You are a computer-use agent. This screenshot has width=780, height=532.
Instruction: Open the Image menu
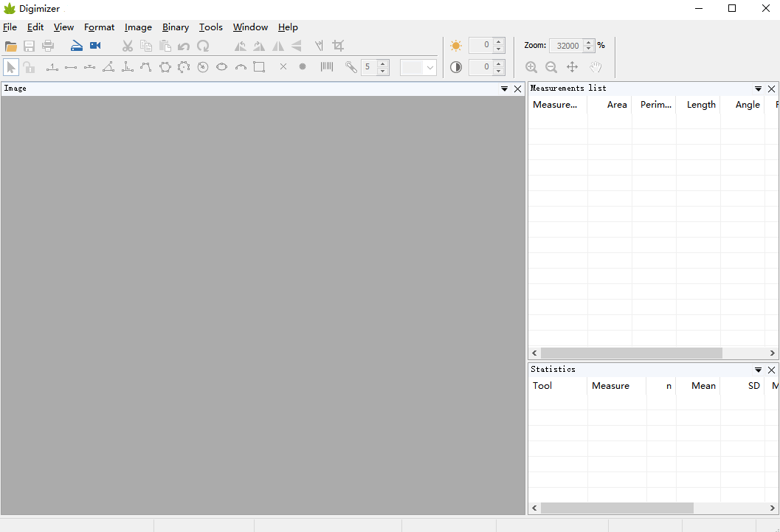click(x=138, y=27)
